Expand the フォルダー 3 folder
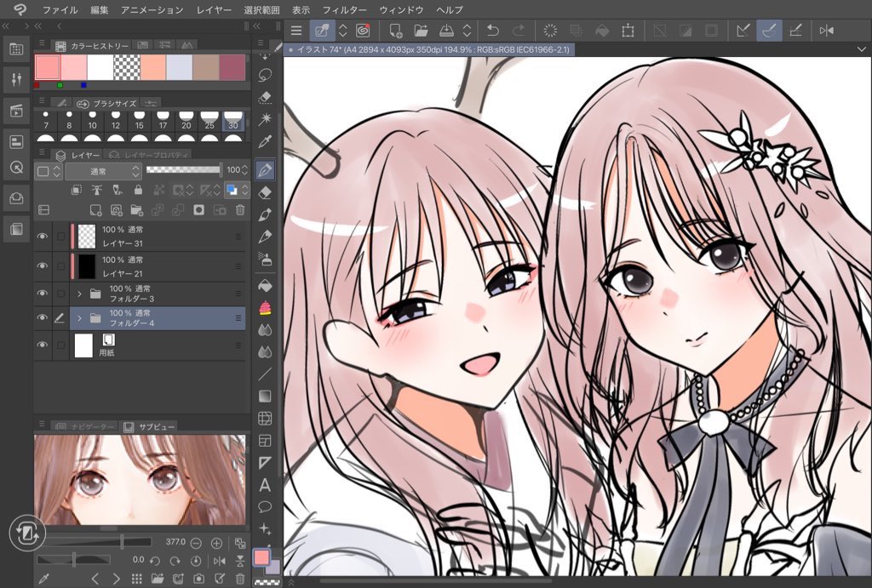872x588 pixels. [x=79, y=294]
